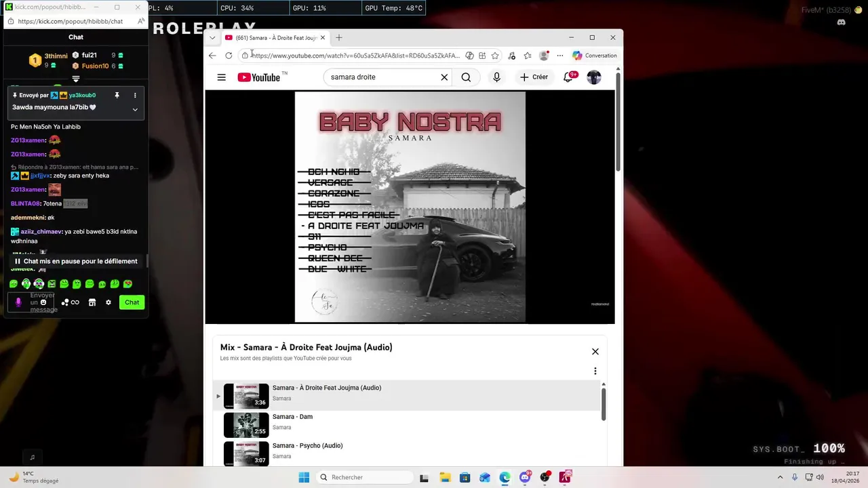Open Windows Start button

tap(304, 477)
